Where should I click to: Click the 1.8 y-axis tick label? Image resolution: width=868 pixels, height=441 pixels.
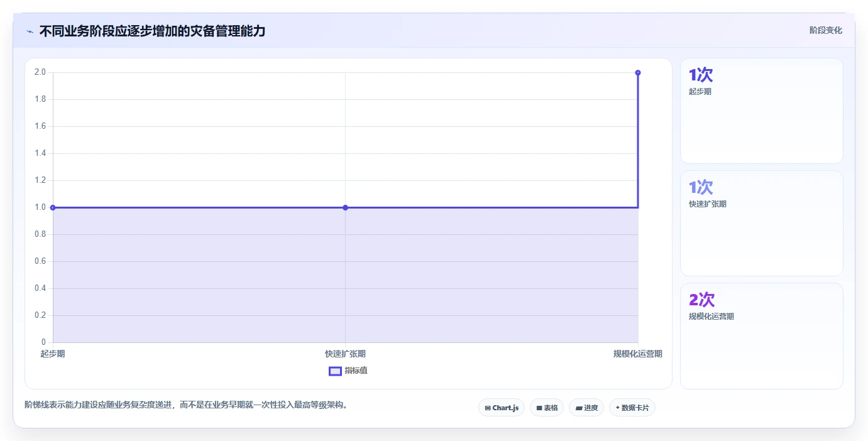[x=40, y=99]
